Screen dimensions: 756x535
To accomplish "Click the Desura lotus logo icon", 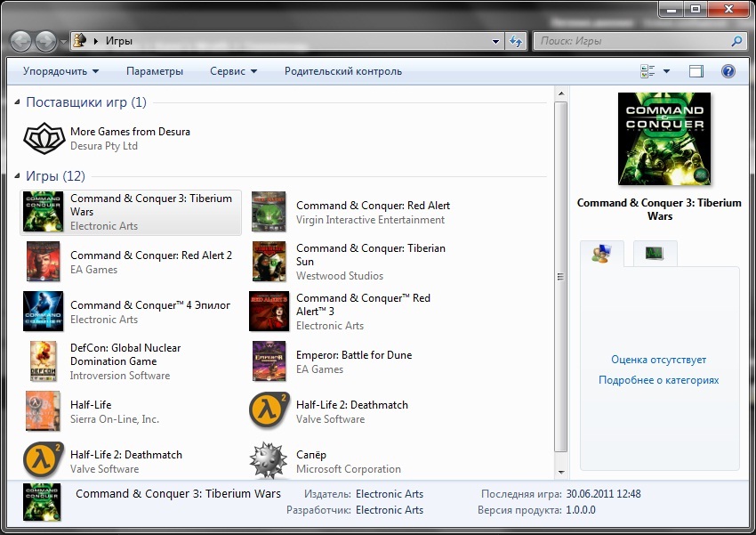I will pyautogui.click(x=44, y=139).
